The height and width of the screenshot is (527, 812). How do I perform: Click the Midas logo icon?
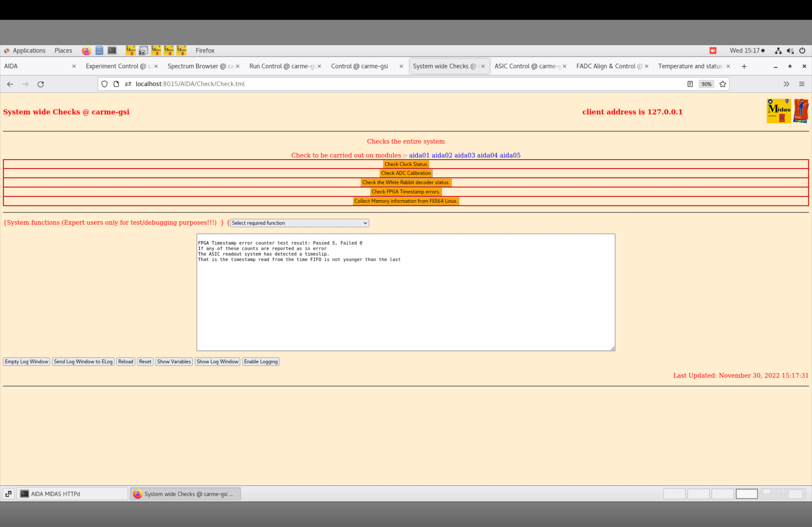pyautogui.click(x=778, y=111)
